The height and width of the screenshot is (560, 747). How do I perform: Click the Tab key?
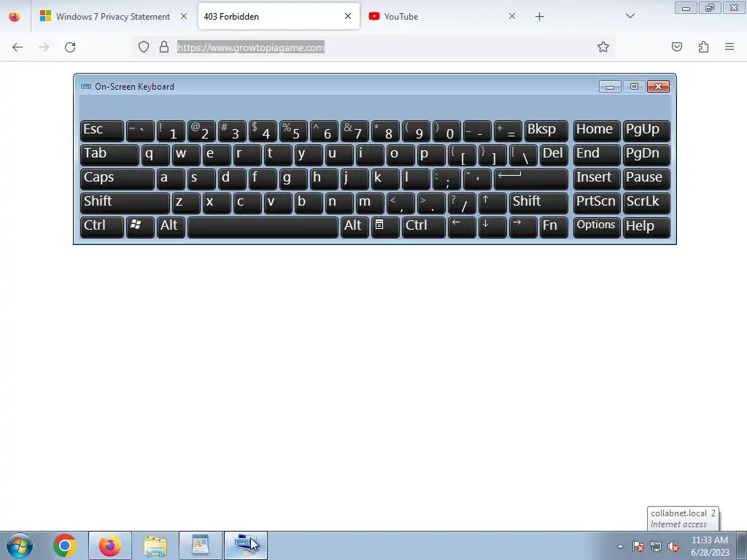pos(109,155)
